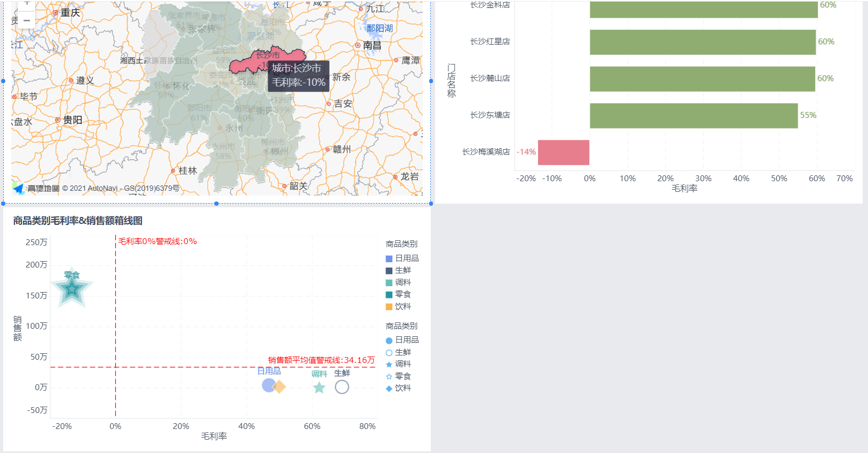The height and width of the screenshot is (453, 868).
Task: Click the 毛利率0%警戒线 red label
Action: (157, 241)
